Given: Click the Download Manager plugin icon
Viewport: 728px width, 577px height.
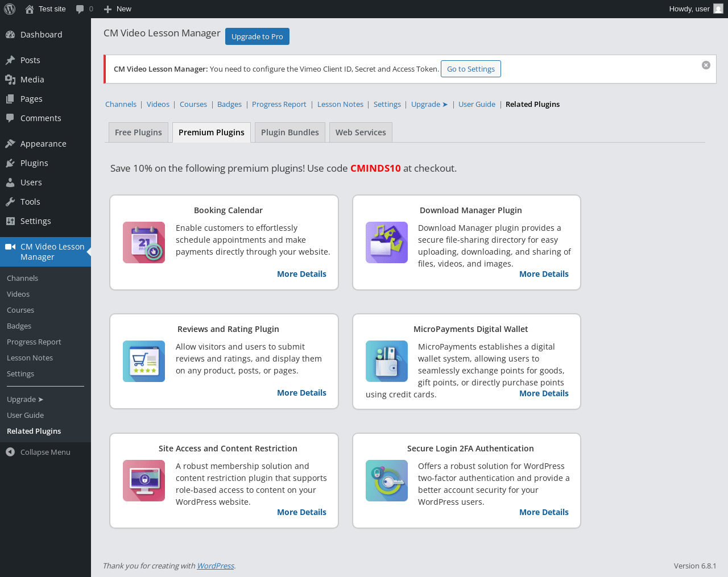Looking at the screenshot, I should coord(387,243).
